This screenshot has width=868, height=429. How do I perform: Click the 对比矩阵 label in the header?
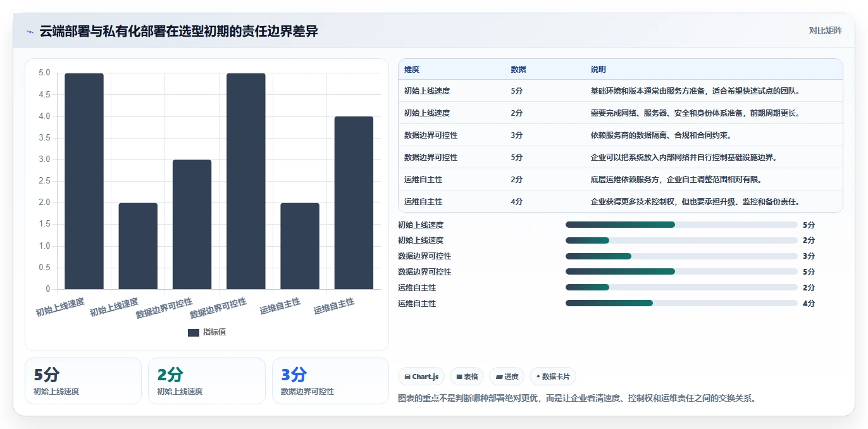pyautogui.click(x=825, y=30)
